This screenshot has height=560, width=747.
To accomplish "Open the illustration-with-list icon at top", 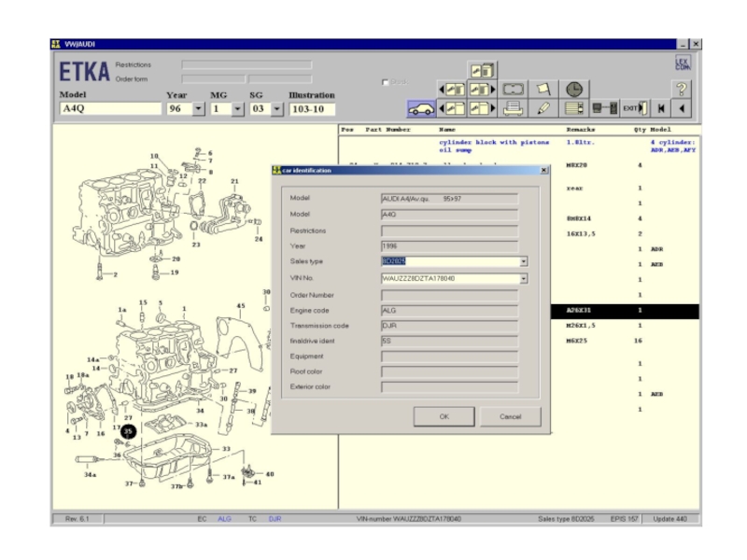I will tap(482, 71).
